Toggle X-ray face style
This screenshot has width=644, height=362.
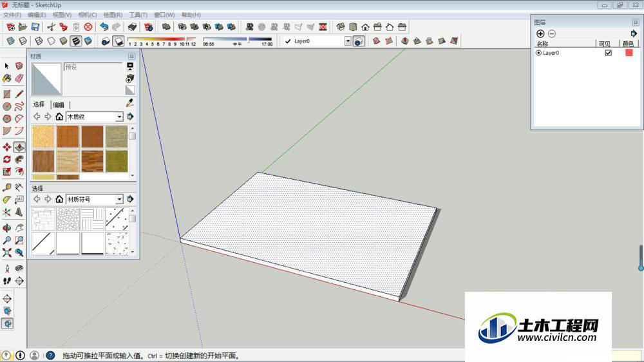[x=11, y=41]
